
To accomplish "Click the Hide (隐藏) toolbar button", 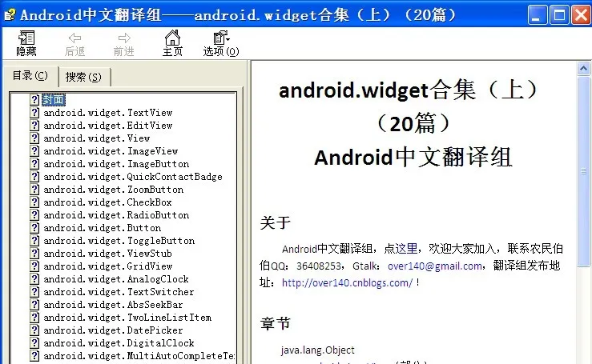I will 26,43.
